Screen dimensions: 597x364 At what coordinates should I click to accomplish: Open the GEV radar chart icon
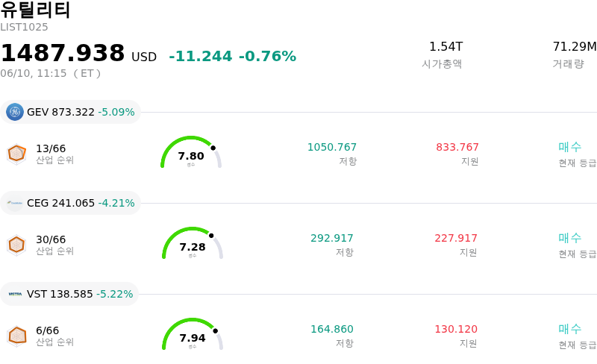click(x=16, y=154)
